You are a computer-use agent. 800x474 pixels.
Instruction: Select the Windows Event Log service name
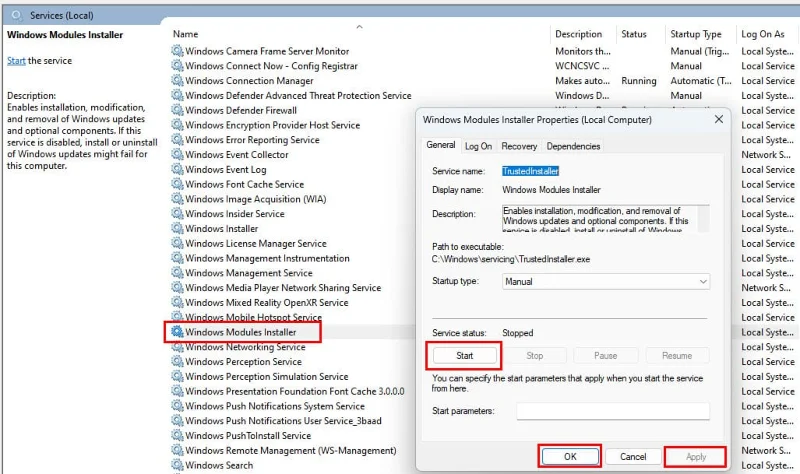click(x=226, y=169)
